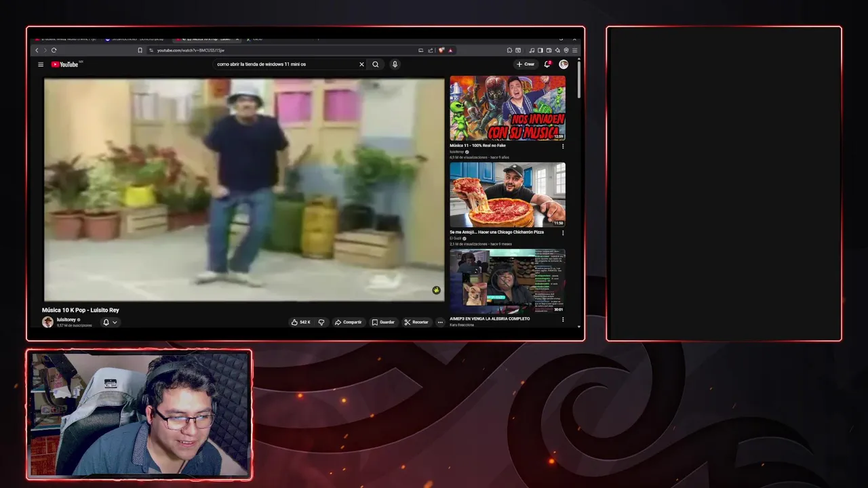Open AIMEP3 En Venga La Alegria thumbnail
868x488 pixels.
coord(507,281)
